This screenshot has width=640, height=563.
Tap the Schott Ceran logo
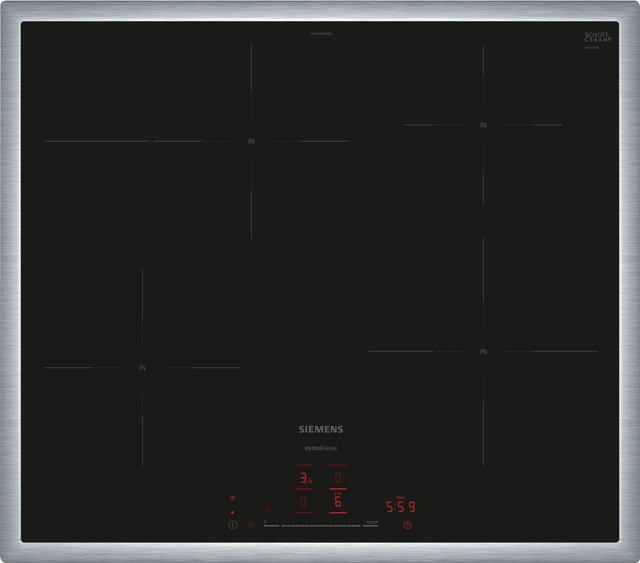598,38
